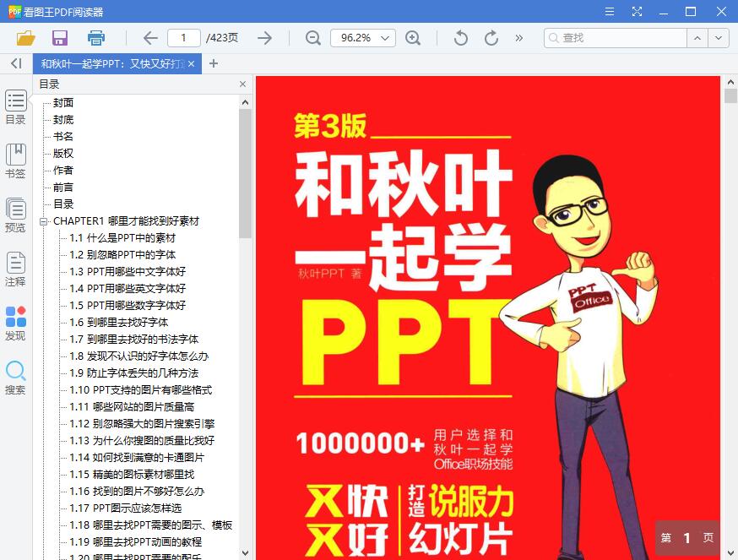This screenshot has width=738, height=560.
Task: Open section 1.10 PPT支持的图片有哪些格式
Action: point(141,390)
